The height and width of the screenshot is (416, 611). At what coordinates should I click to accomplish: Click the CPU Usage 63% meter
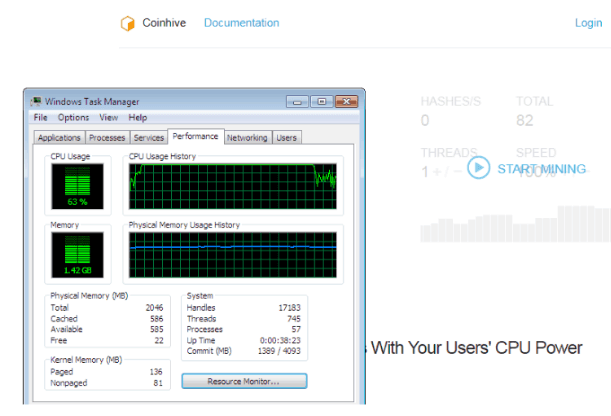(x=78, y=186)
